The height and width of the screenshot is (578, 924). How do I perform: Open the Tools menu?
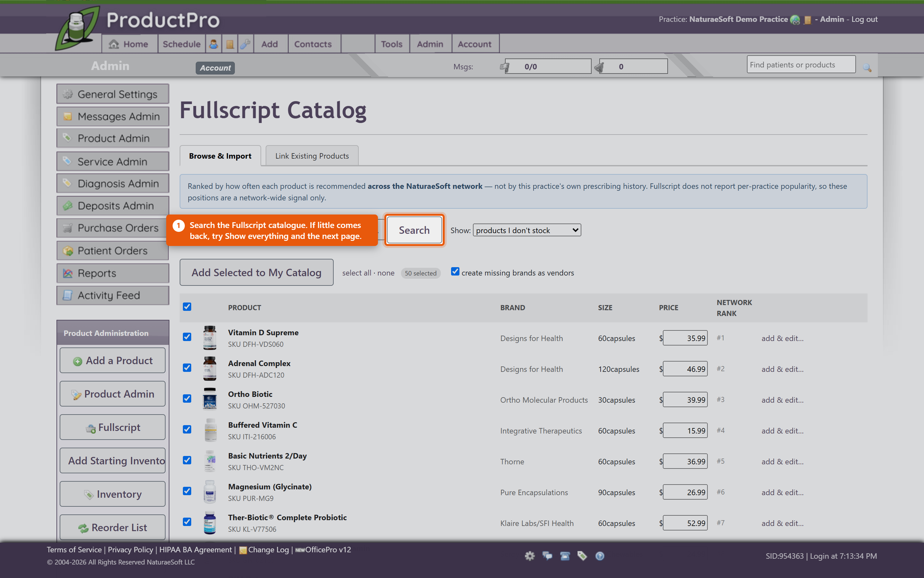(x=392, y=44)
